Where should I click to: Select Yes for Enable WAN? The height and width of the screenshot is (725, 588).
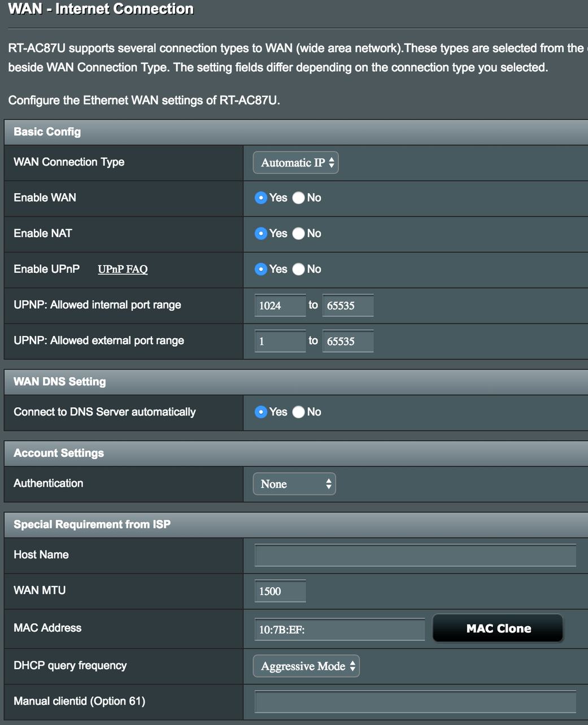pos(261,198)
